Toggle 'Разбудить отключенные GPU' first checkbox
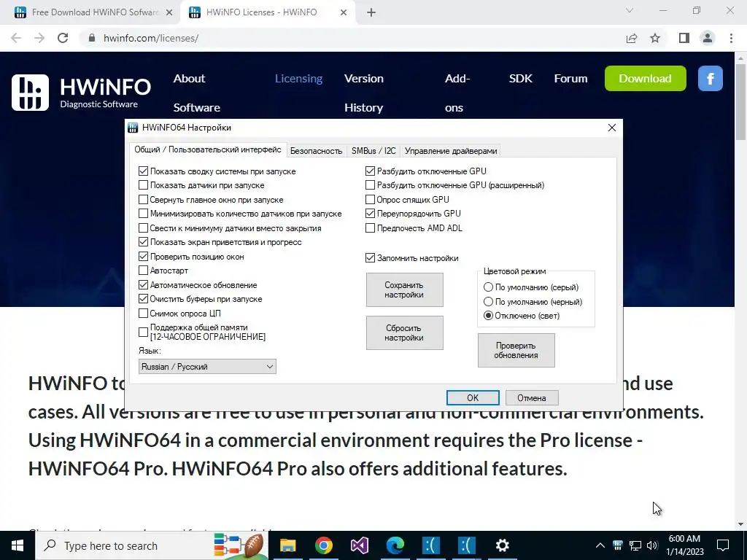The width and height of the screenshot is (747, 560). point(370,171)
